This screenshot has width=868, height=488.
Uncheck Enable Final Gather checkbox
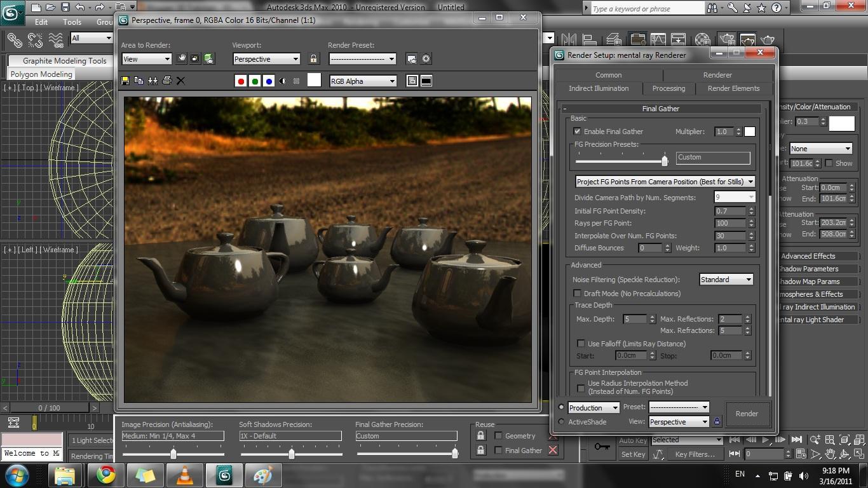(x=577, y=132)
